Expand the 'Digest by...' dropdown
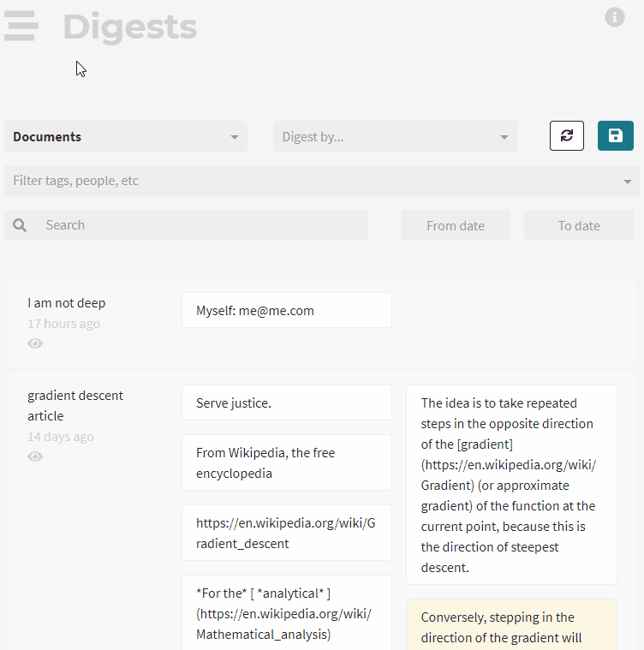Viewport: 644px width, 650px height. coord(395,136)
